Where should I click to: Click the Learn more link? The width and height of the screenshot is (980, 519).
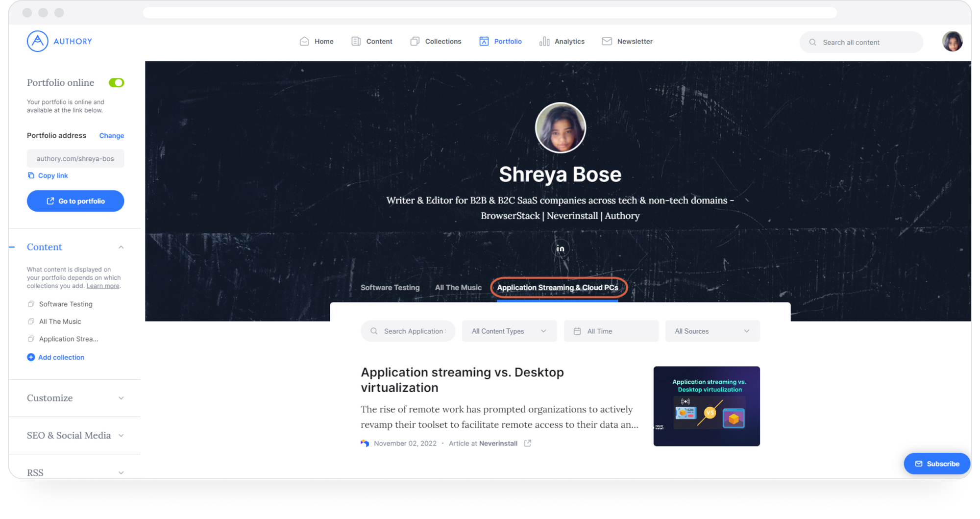coord(103,286)
